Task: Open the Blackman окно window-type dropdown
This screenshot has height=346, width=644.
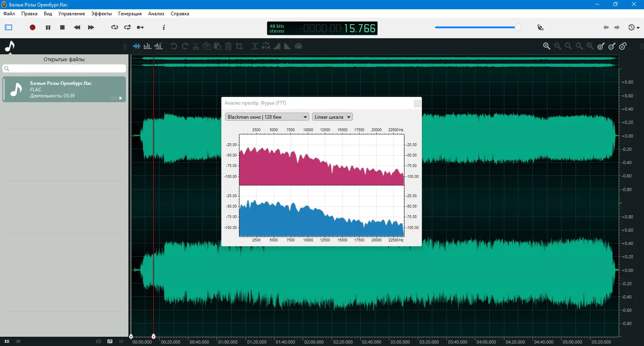Action: point(267,117)
